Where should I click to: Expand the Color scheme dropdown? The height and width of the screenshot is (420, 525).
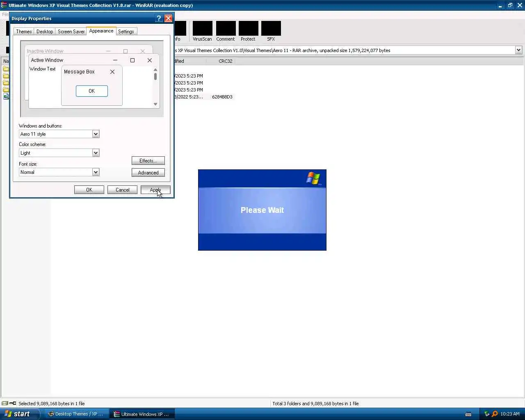click(x=96, y=153)
